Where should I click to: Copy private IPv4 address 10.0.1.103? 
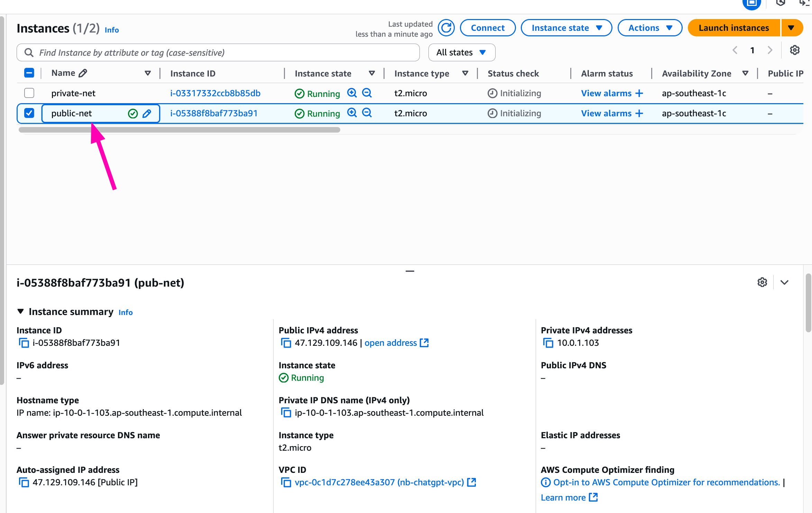548,343
